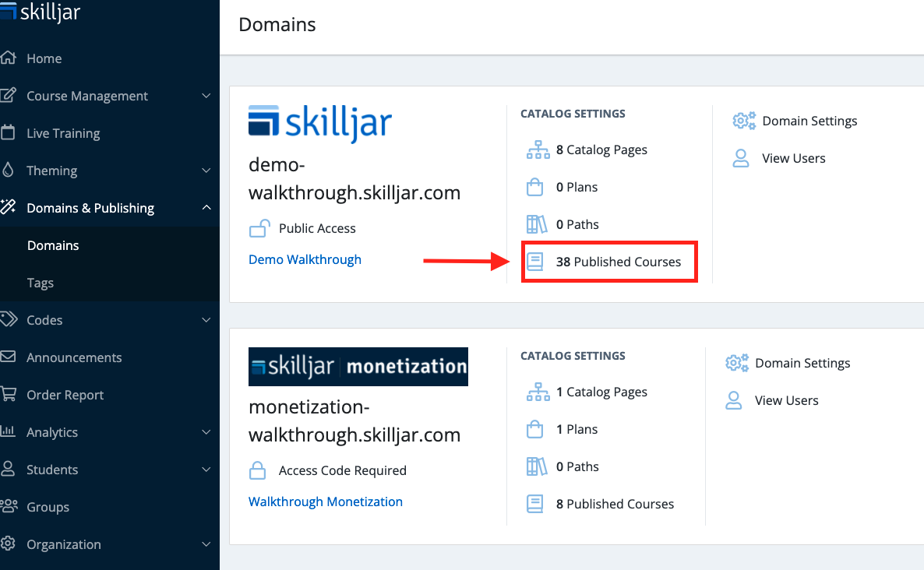This screenshot has height=570, width=924.
Task: Click the Live Training calendar icon
Action: point(8,132)
